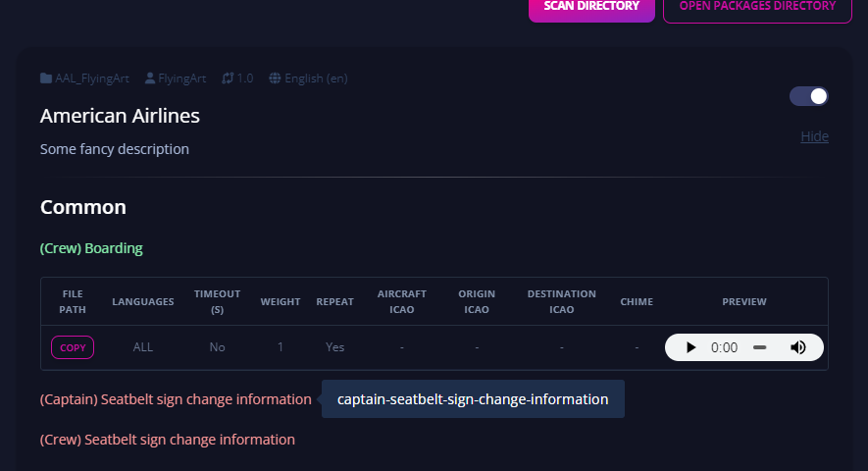The height and width of the screenshot is (471, 868).
Task: Play the Boarding audio preview
Action: tap(690, 347)
